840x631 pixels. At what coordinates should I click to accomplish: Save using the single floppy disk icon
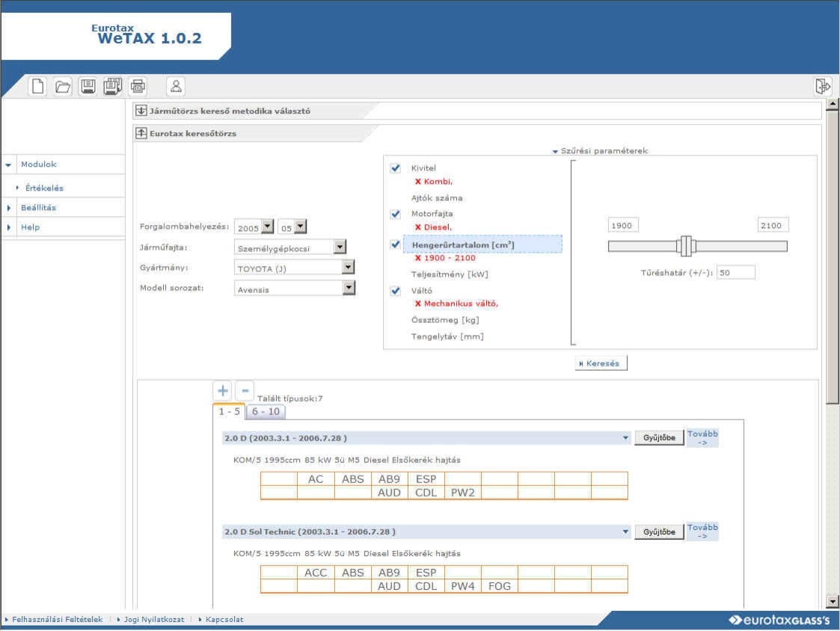88,86
